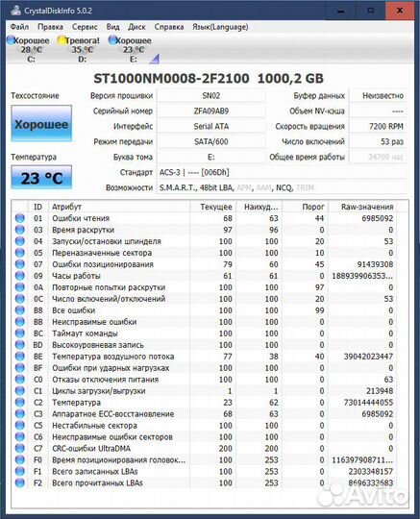The width and height of the screenshot is (420, 519).
Task: Click status orb for 01 Ошибки чтения
Action: pos(20,218)
